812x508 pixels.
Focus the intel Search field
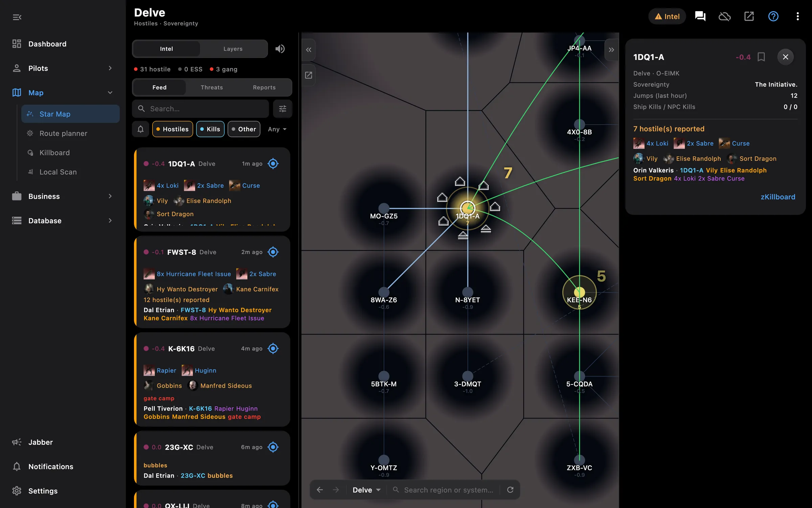click(200, 109)
